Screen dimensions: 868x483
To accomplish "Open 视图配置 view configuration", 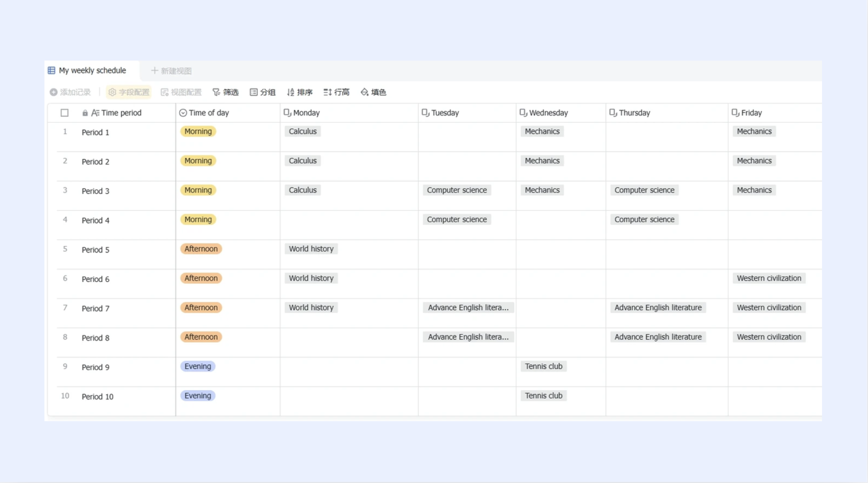I will click(x=181, y=92).
